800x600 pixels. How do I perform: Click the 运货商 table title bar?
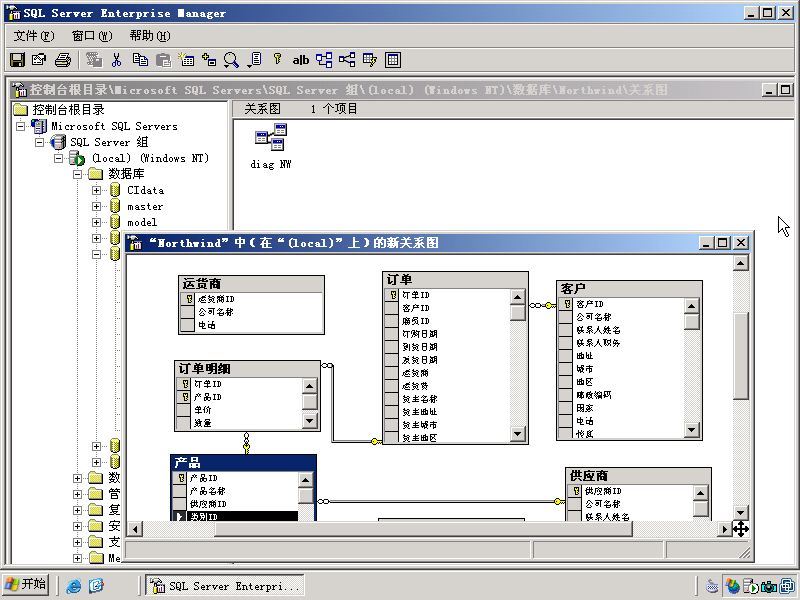(x=252, y=284)
